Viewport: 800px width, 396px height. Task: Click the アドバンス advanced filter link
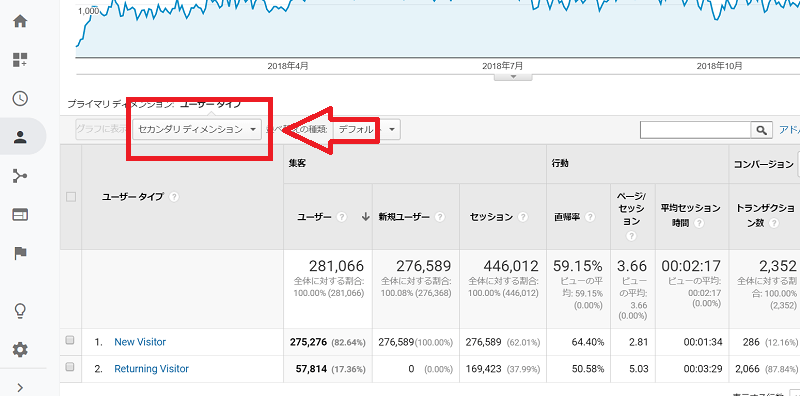coord(789,130)
